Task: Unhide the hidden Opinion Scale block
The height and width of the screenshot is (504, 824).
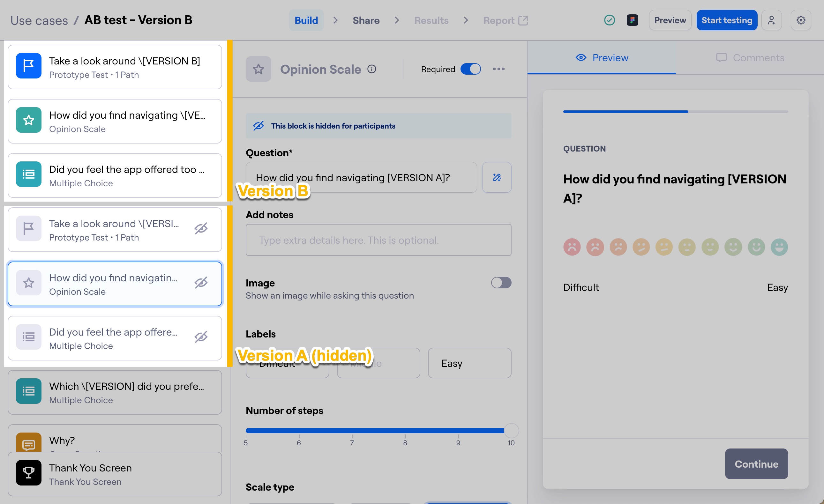Action: (201, 283)
